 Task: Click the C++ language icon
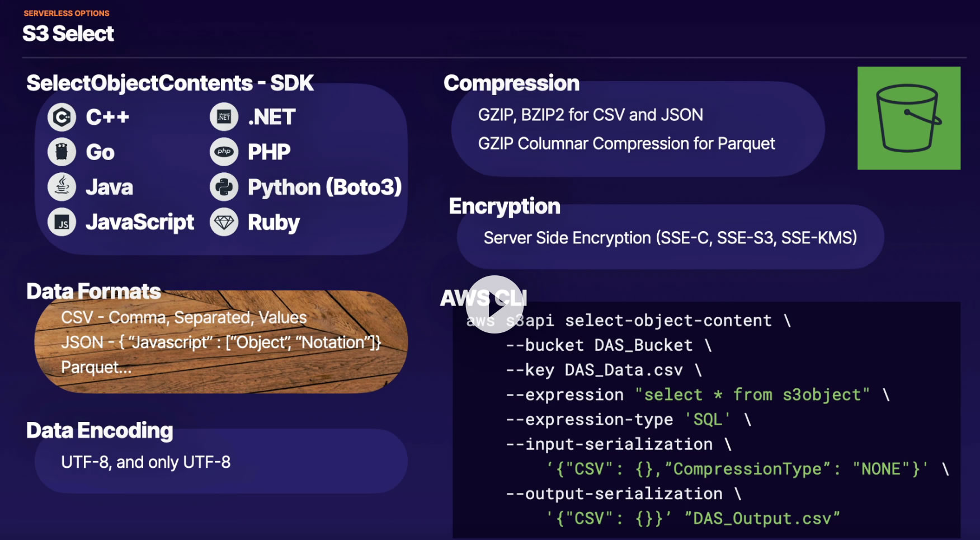pos(62,117)
